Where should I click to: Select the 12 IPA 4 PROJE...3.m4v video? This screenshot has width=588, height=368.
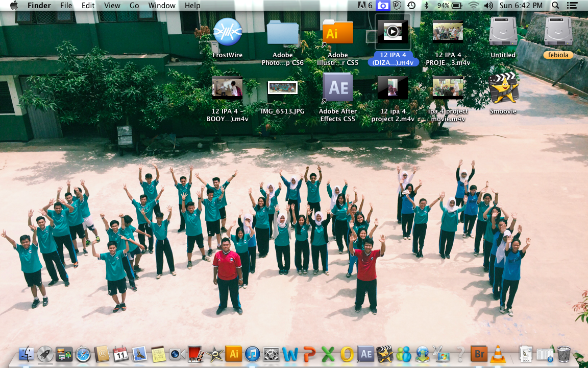tap(448, 32)
